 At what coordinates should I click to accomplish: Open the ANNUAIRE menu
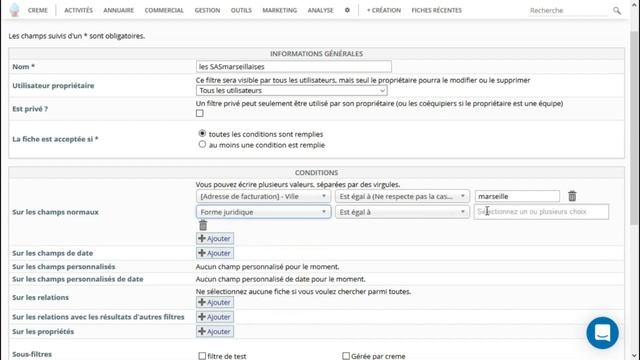(x=118, y=10)
